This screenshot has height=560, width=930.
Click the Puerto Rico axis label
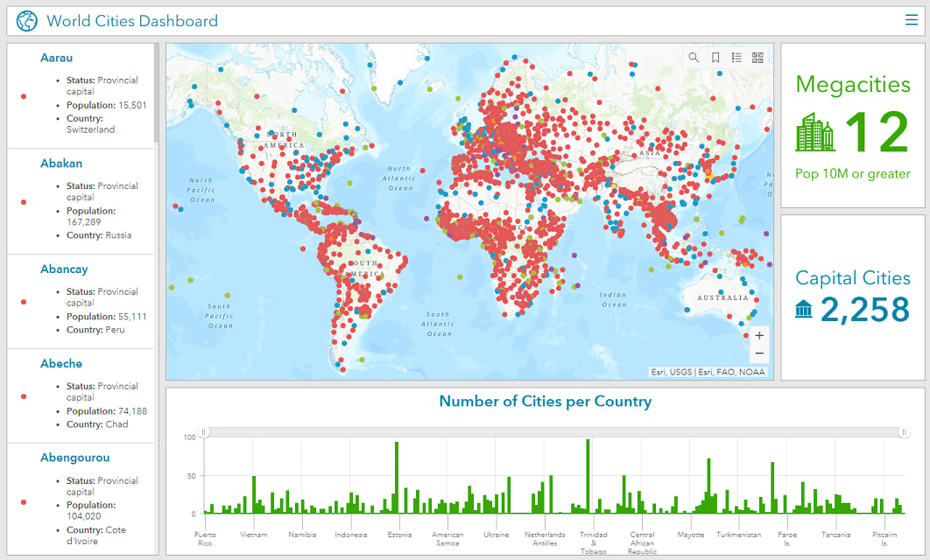205,539
